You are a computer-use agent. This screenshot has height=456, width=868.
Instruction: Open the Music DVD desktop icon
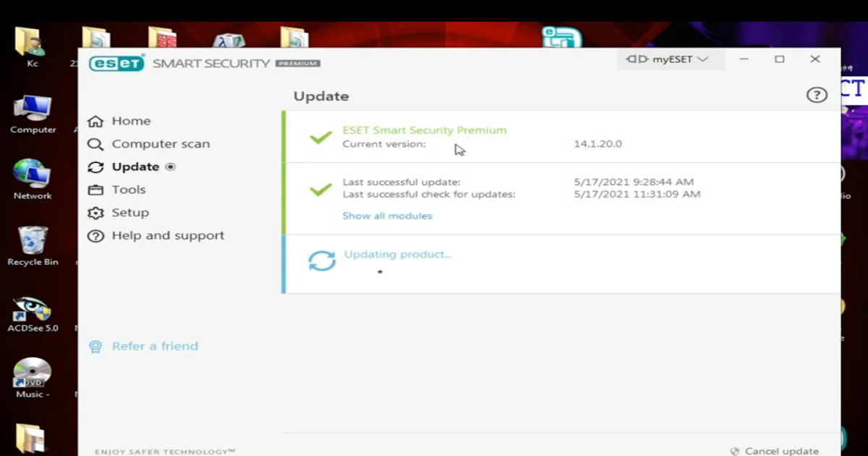click(x=33, y=378)
